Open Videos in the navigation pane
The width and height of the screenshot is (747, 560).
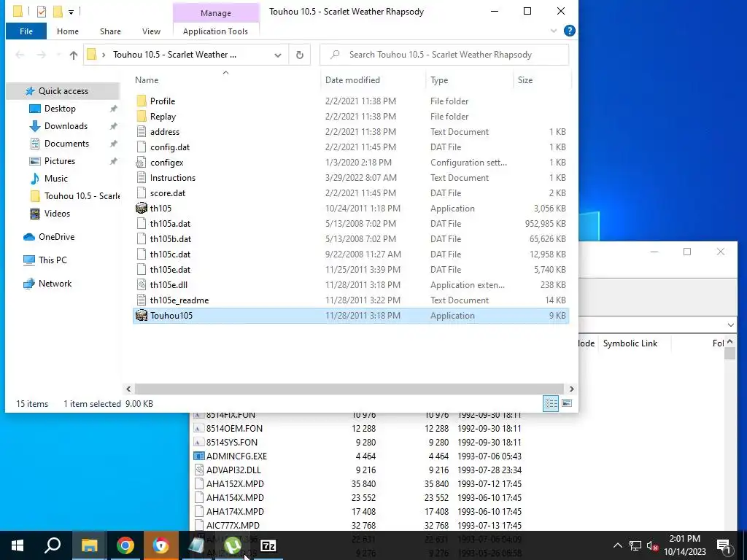pyautogui.click(x=57, y=214)
